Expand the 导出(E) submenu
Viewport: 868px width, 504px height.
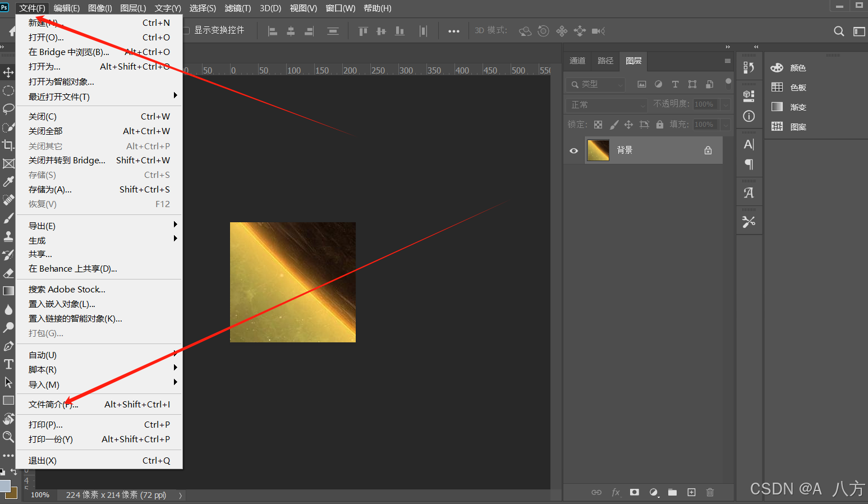pyautogui.click(x=99, y=226)
